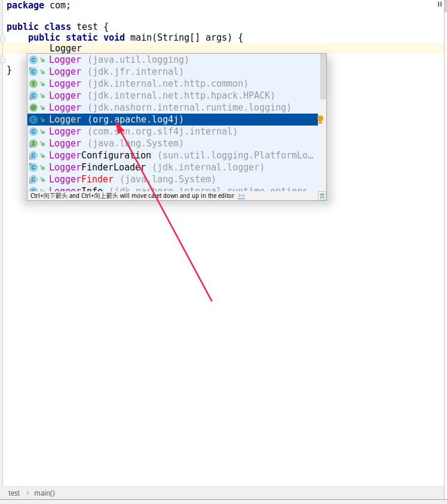Click class icon of jdk.jfr.internal Logger
This screenshot has width=447, height=504.
[x=33, y=72]
